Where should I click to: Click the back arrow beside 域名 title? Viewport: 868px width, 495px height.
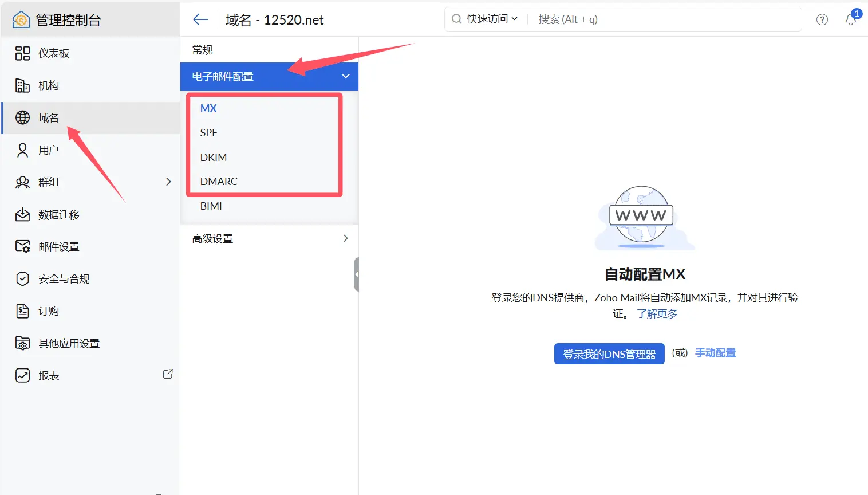[x=200, y=20]
